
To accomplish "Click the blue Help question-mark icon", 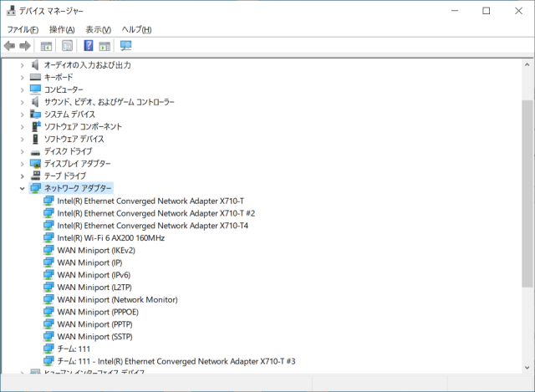I will click(x=89, y=45).
